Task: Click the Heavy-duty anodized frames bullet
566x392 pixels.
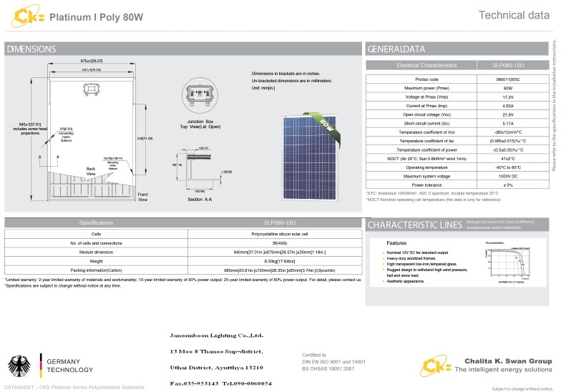Action: (x=411, y=258)
